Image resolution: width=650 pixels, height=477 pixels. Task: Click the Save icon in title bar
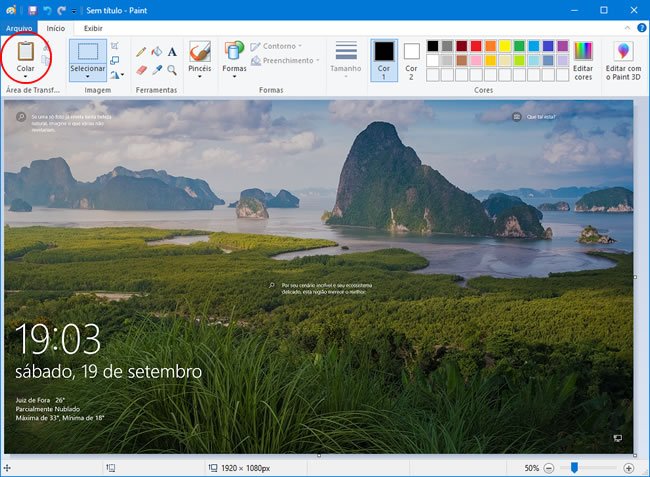point(33,9)
